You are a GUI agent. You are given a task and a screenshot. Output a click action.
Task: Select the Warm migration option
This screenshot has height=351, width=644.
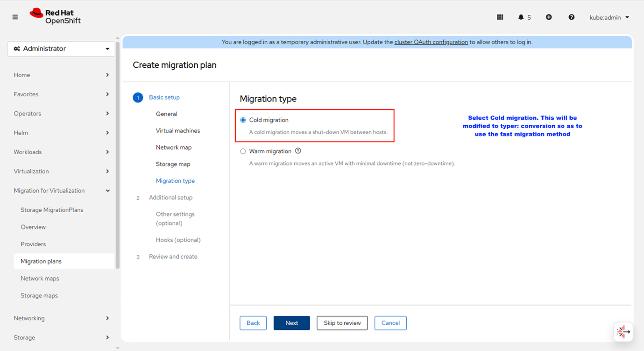243,150
